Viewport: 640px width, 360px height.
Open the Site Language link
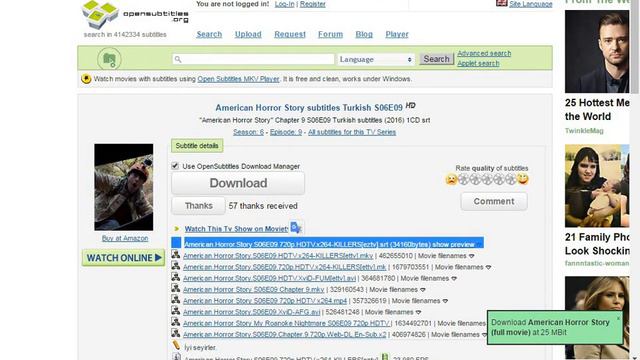tap(531, 4)
